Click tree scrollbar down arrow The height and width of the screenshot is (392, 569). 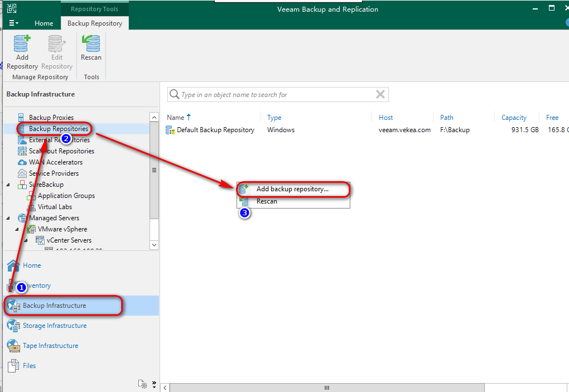pyautogui.click(x=154, y=245)
